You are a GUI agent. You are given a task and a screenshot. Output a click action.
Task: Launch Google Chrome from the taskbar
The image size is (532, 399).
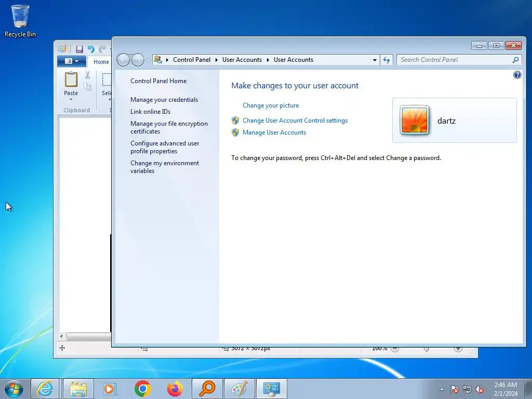click(x=142, y=389)
